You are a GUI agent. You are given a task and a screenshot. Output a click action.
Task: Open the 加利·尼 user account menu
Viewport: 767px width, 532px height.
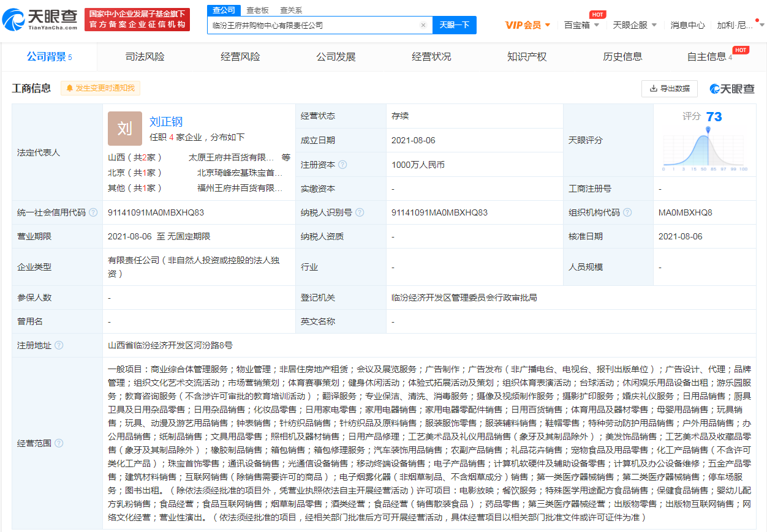click(740, 25)
